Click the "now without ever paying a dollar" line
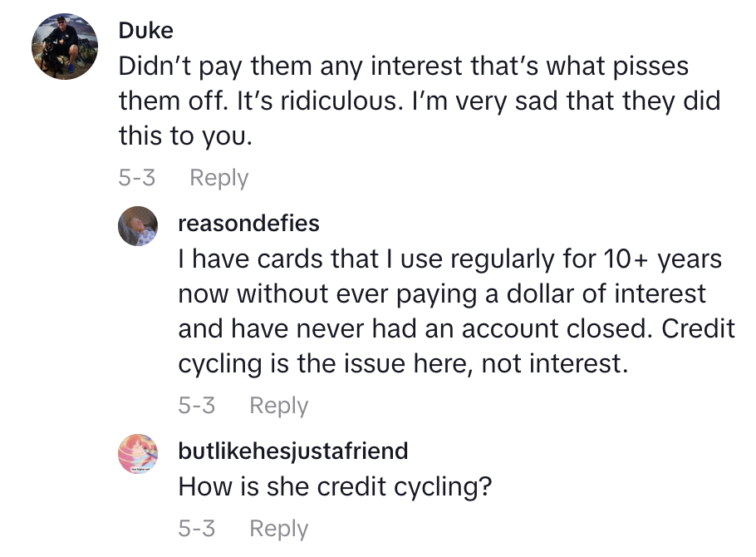This screenshot has width=756, height=557. [x=442, y=294]
